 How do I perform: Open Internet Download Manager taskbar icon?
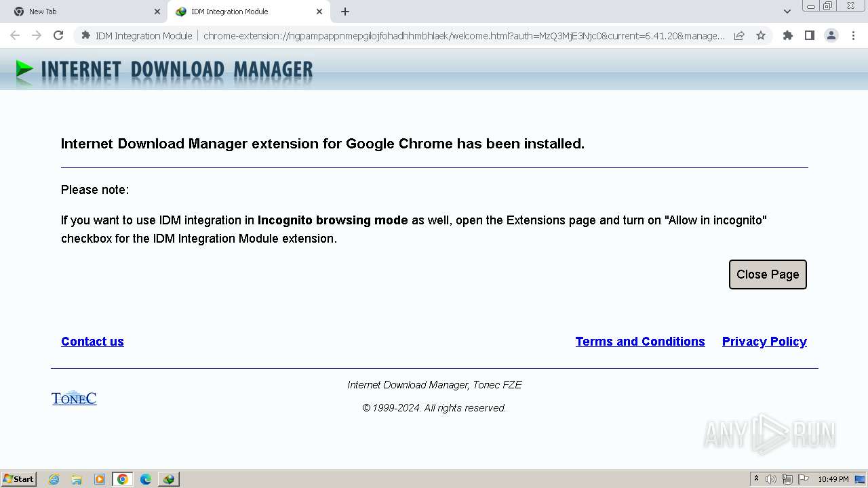tap(168, 479)
